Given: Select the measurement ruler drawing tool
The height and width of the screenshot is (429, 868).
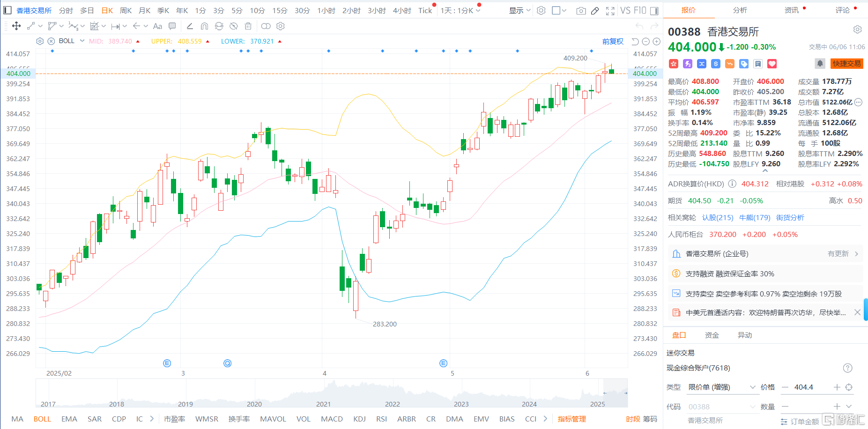Looking at the screenshot, I should (116, 26).
